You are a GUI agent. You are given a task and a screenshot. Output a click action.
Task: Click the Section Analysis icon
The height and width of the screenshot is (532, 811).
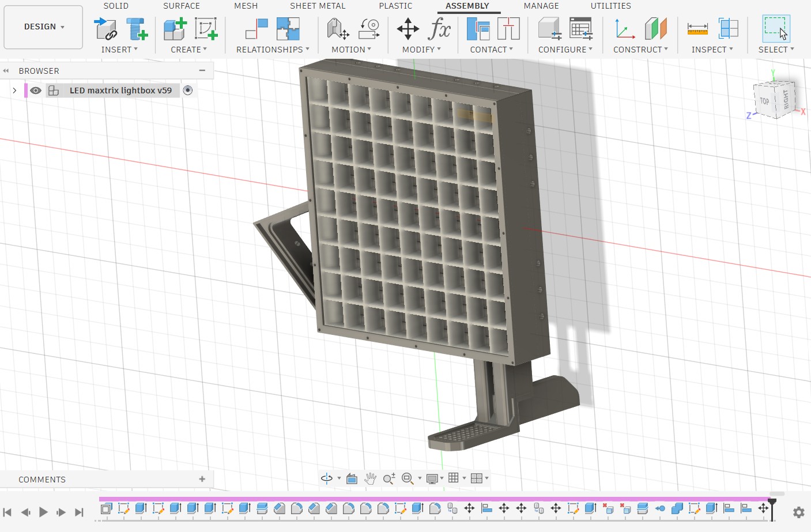(729, 28)
